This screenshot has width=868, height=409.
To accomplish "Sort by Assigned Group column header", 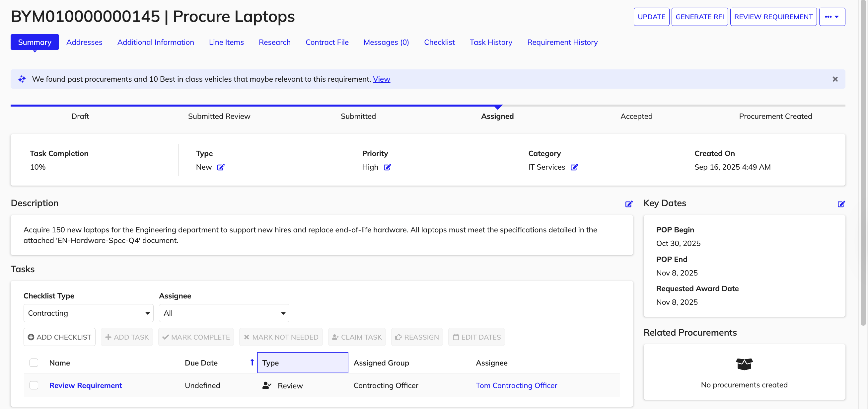I will pos(381,363).
